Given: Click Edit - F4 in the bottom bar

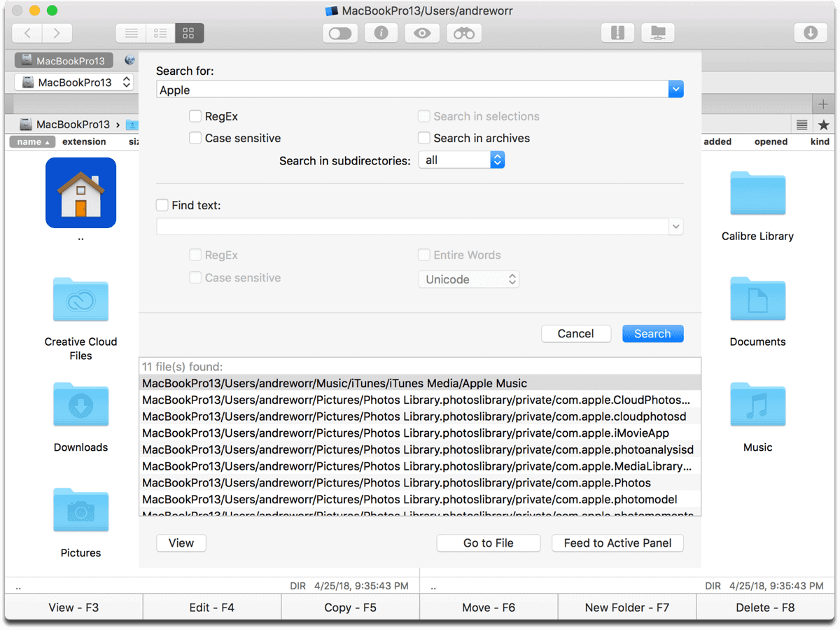Looking at the screenshot, I should coord(212,608).
